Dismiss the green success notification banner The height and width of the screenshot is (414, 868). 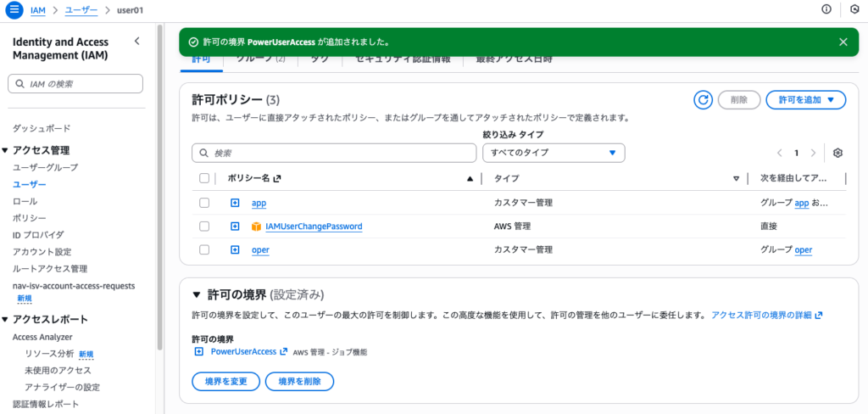(x=843, y=42)
